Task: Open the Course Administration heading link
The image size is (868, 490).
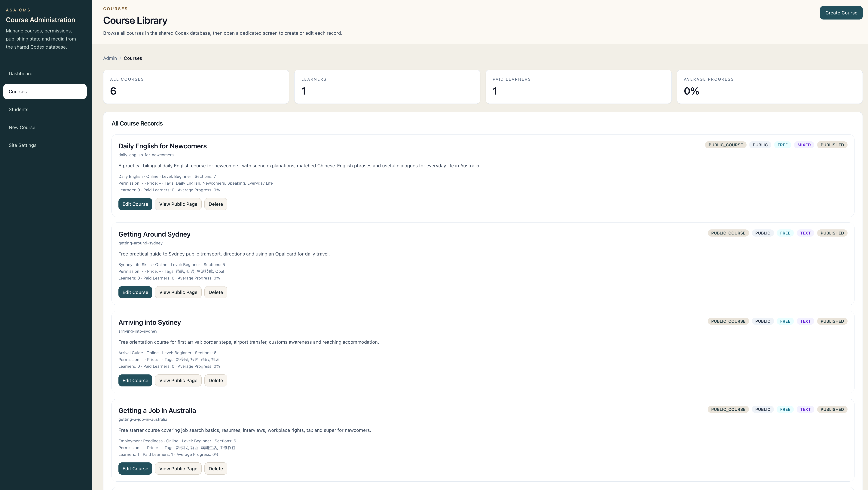Action: [40, 20]
